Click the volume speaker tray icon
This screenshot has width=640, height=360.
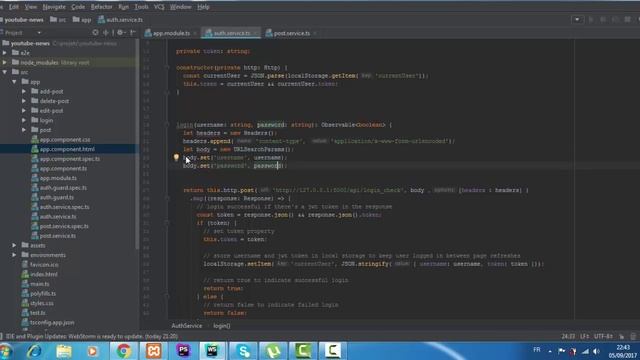(596, 351)
